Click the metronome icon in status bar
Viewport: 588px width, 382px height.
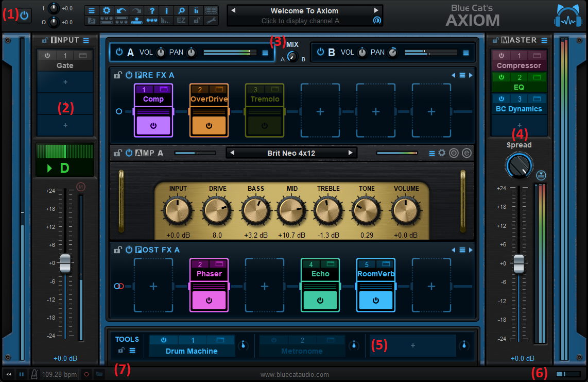(x=34, y=374)
